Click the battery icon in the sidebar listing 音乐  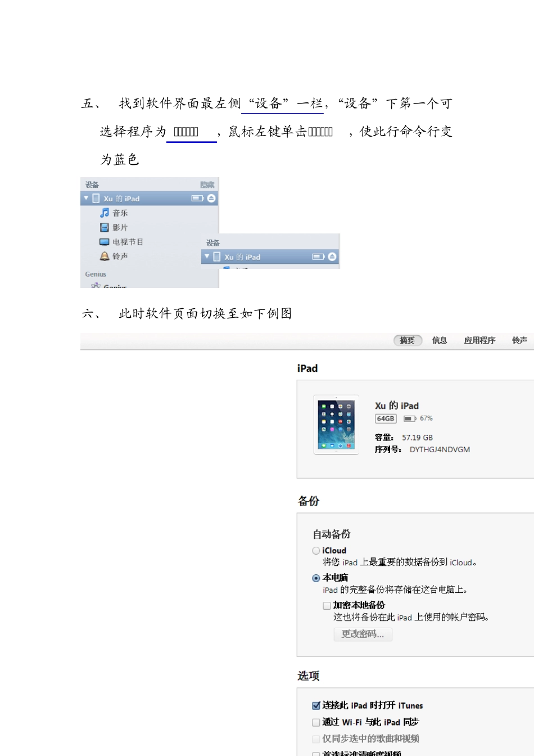point(198,198)
